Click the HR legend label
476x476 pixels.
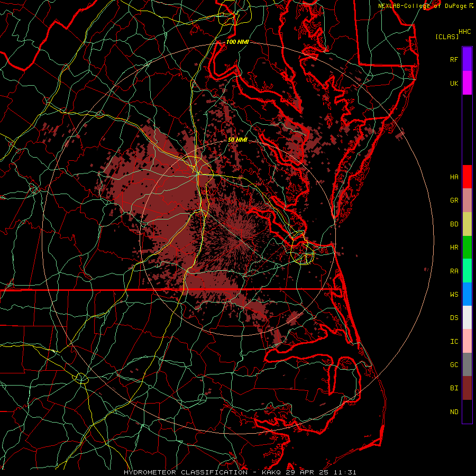(454, 248)
